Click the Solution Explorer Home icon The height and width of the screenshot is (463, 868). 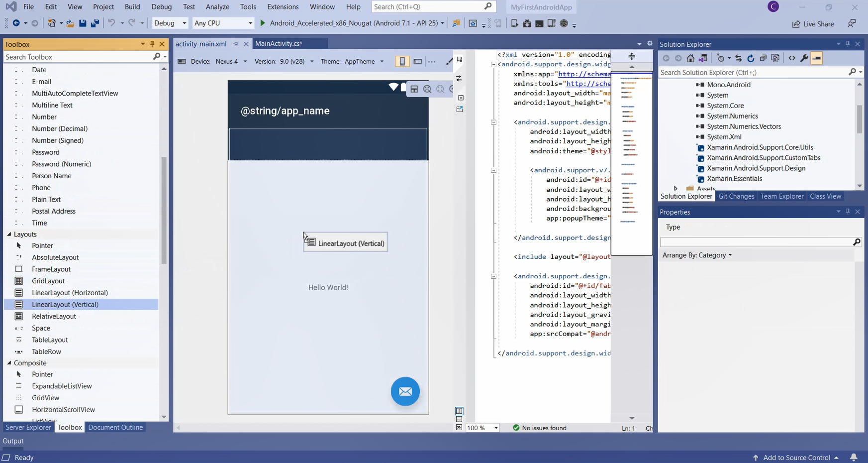690,58
